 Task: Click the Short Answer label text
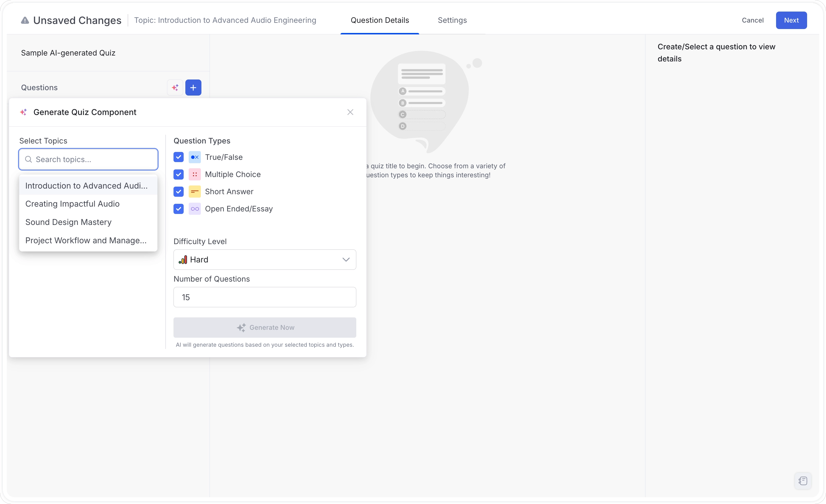(229, 192)
